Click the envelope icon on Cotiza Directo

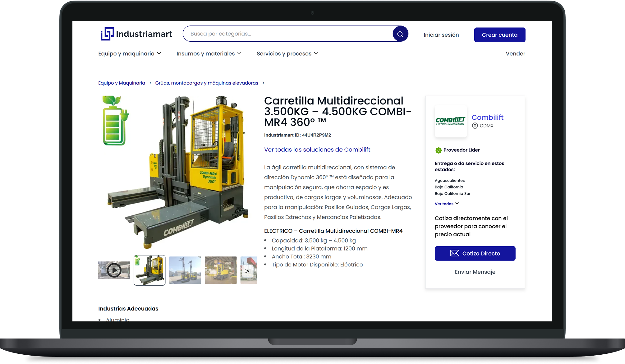click(455, 253)
